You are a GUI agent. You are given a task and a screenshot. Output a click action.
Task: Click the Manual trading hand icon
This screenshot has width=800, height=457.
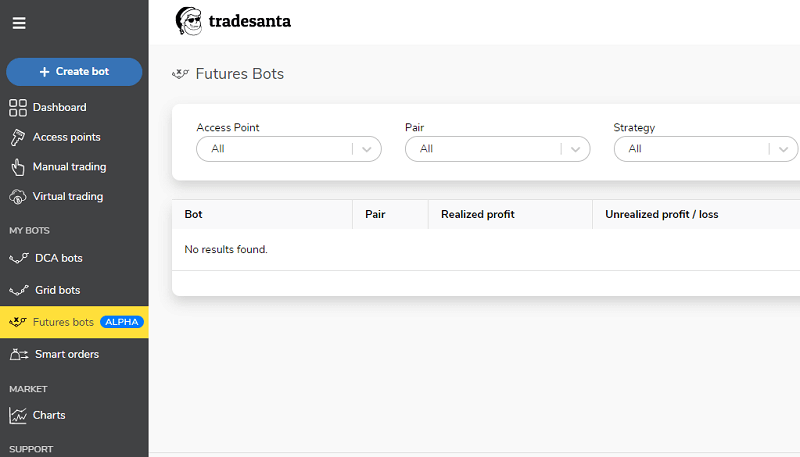[18, 167]
